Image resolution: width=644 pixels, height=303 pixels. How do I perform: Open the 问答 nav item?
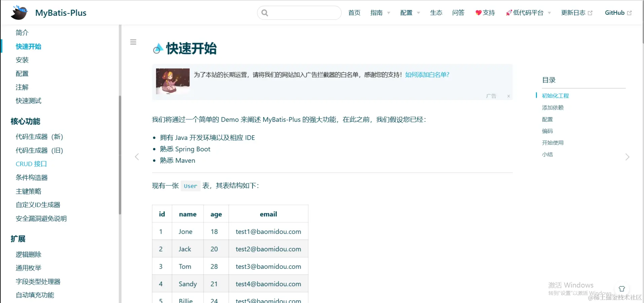458,13
